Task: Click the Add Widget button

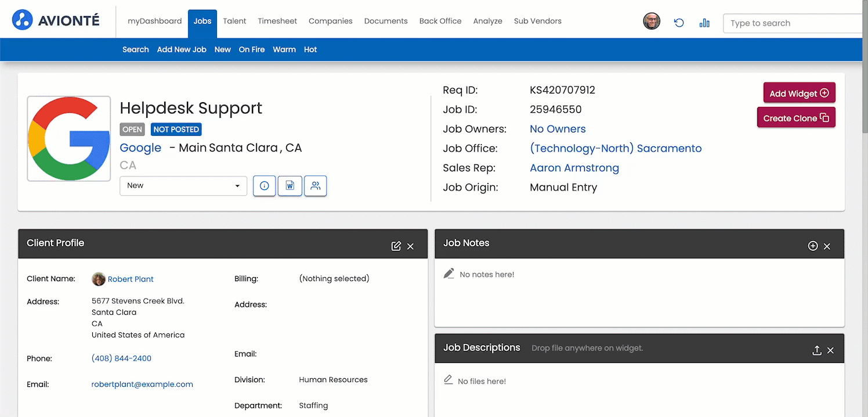Action: tap(799, 93)
